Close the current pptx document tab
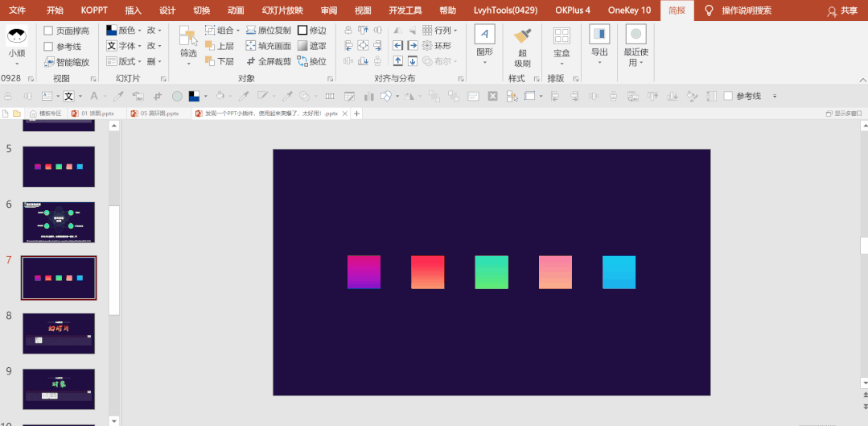868x426 pixels. (x=345, y=114)
